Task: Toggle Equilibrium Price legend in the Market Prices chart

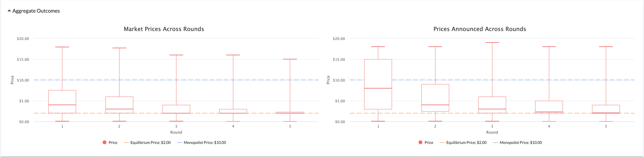Action: [x=147, y=142]
